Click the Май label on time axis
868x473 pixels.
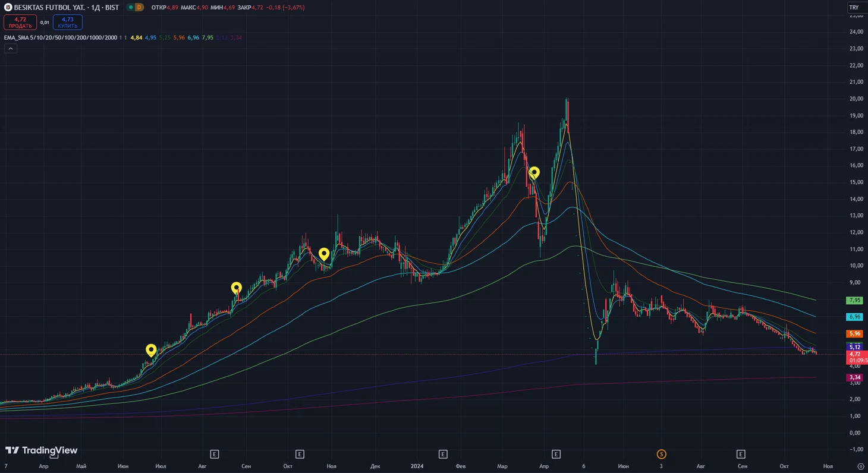[x=81, y=466]
